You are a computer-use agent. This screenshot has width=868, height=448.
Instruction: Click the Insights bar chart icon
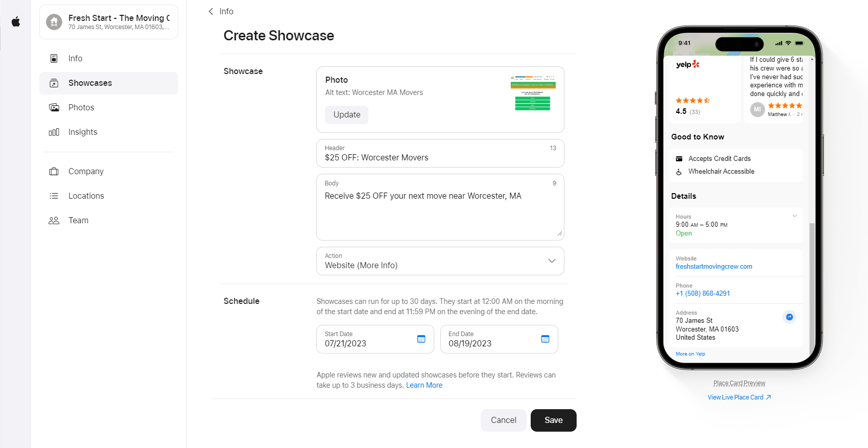(x=54, y=132)
